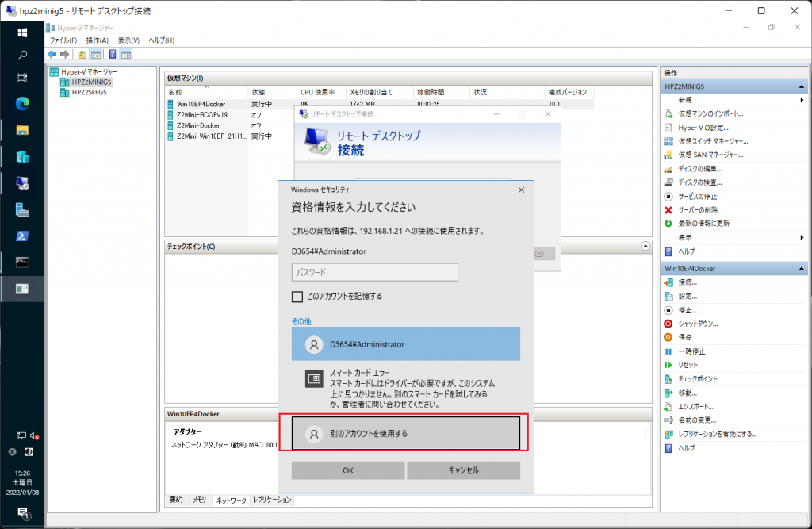This screenshot has width=812, height=529.
Task: Open PowerShell from the taskbar
Action: (22, 236)
